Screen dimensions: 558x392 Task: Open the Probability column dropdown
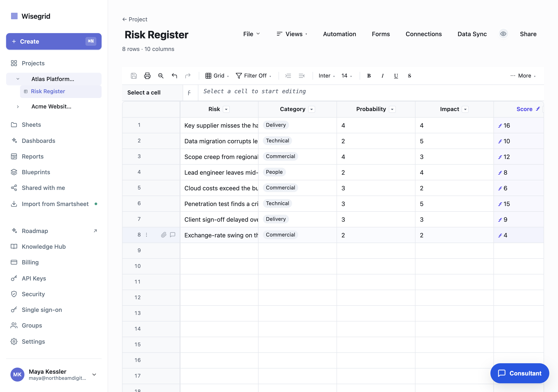pyautogui.click(x=392, y=109)
